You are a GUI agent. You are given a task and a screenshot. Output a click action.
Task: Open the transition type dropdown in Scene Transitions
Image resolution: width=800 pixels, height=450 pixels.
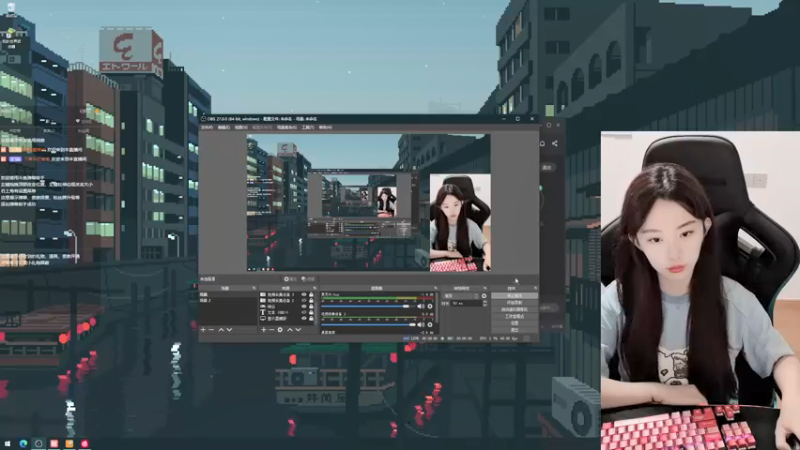click(x=461, y=296)
